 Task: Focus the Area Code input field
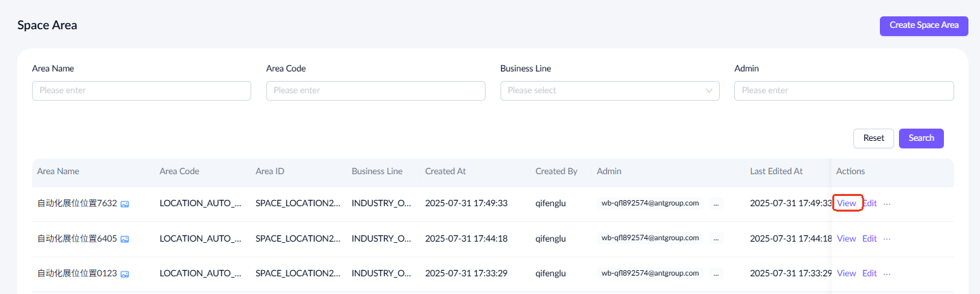tap(375, 91)
